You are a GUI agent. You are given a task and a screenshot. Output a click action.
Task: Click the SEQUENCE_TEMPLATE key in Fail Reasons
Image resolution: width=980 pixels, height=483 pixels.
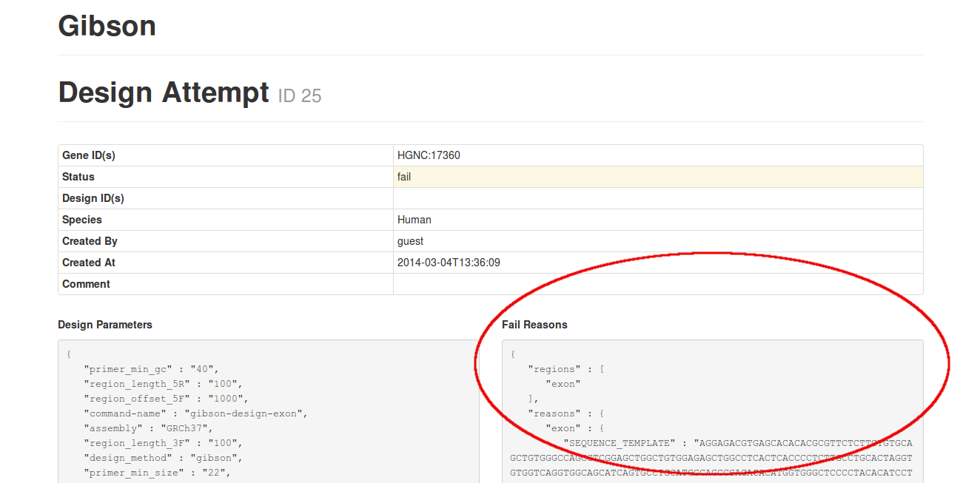620,443
